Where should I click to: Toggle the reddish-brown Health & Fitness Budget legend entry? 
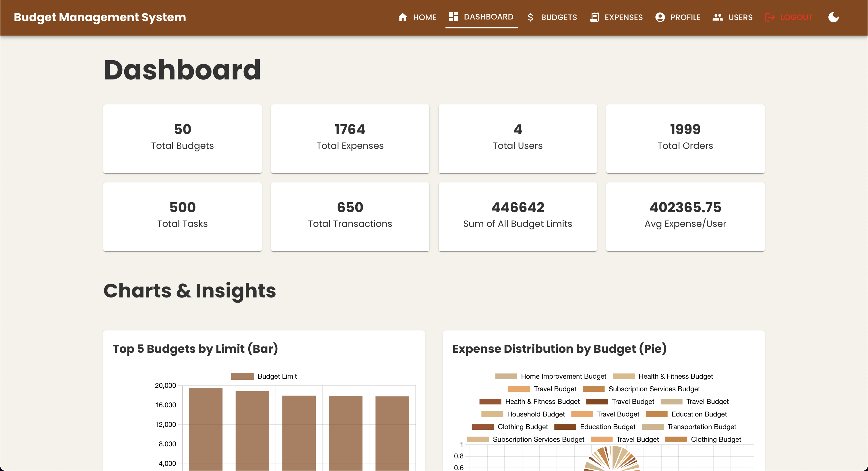point(529,401)
